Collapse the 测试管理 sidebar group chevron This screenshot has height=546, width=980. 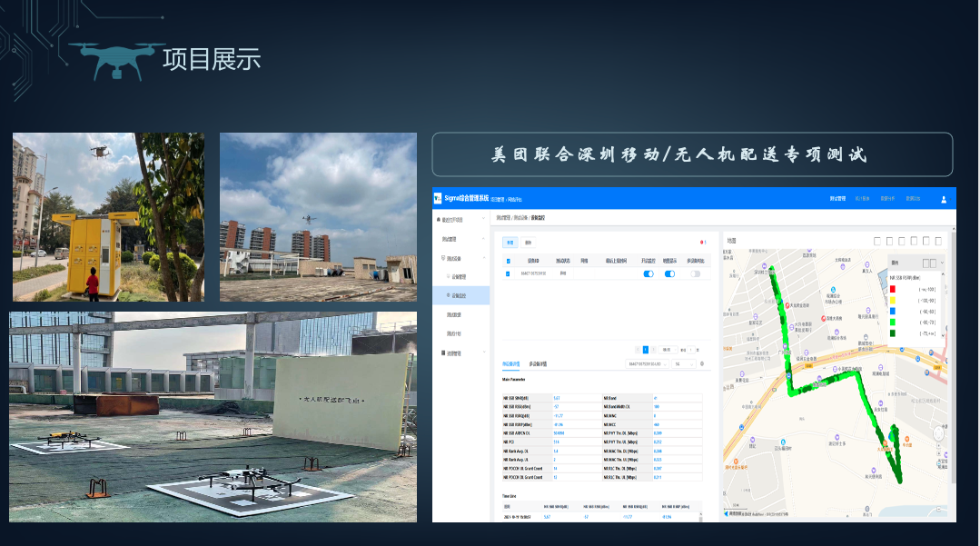click(x=484, y=239)
